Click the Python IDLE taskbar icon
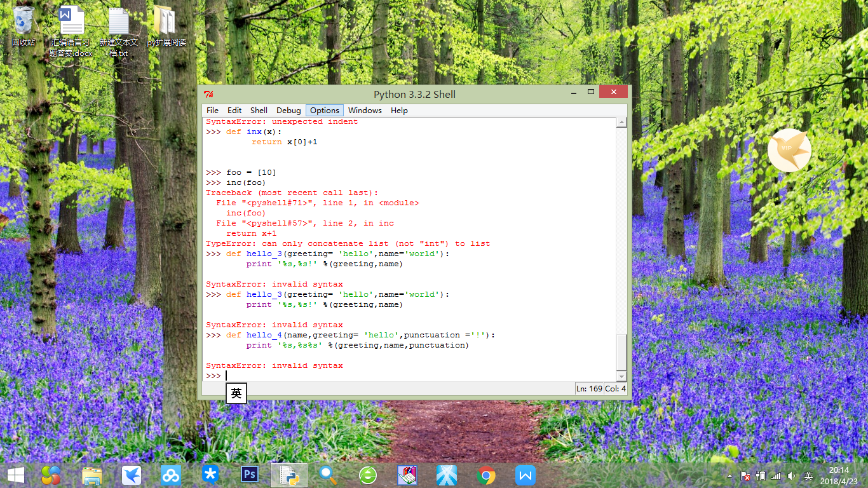 coord(289,475)
